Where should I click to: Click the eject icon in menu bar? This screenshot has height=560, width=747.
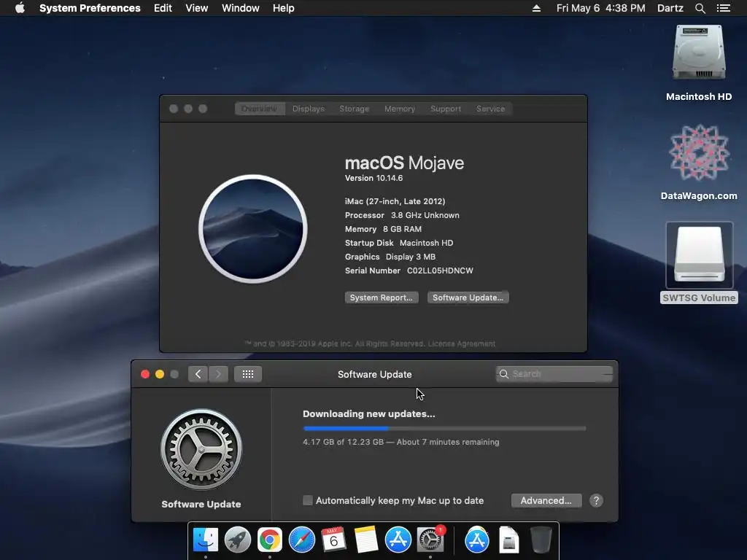pyautogui.click(x=536, y=8)
